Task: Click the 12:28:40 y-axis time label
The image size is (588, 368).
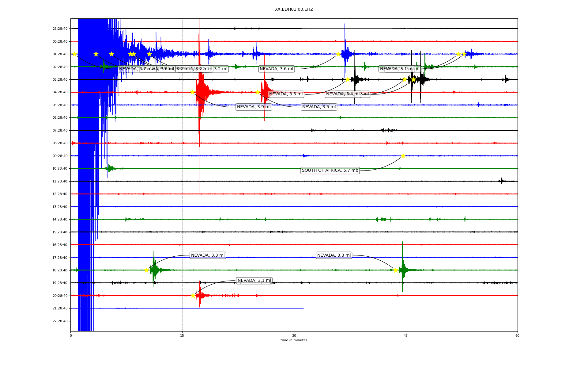Action: pos(60,194)
